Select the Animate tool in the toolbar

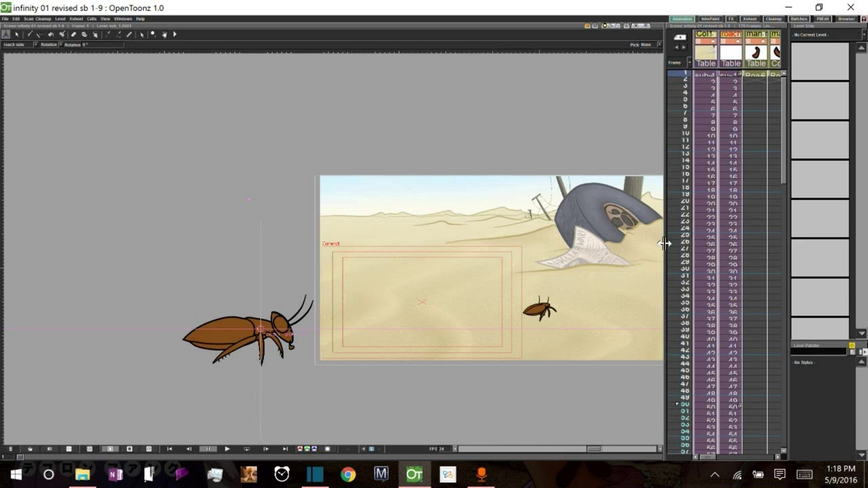pyautogui.click(x=6, y=34)
